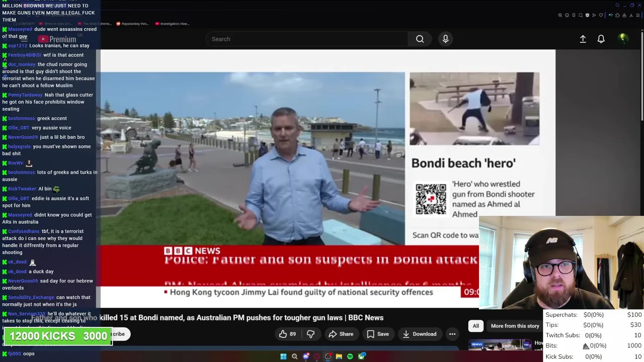Viewport: 644px width, 362px height.
Task: Click the title-bar search tabs magnifier
Action: (x=617, y=5)
